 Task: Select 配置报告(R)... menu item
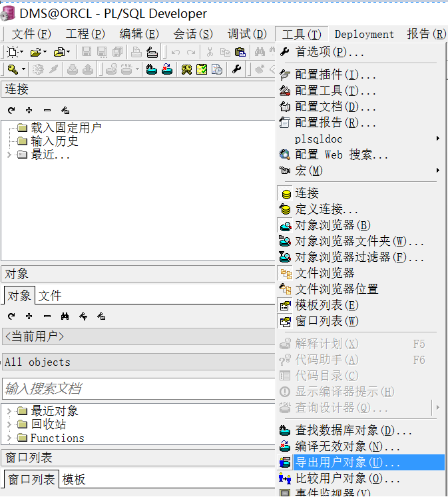(360, 123)
